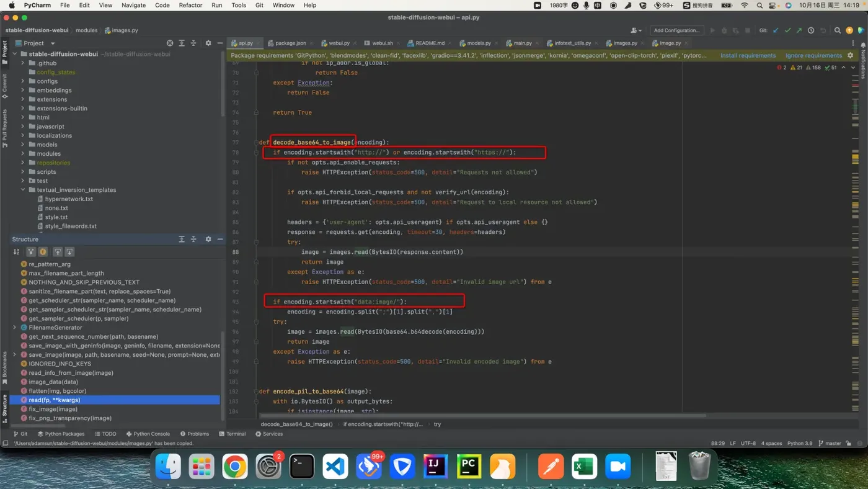
Task: Toggle the Structure tool window stripe button
Action: (x=4, y=408)
